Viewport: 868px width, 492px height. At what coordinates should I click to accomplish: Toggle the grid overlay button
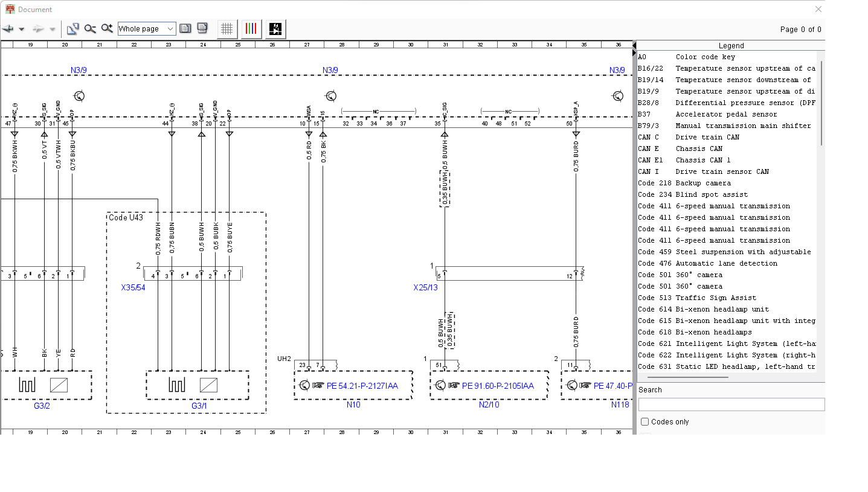[x=227, y=29]
